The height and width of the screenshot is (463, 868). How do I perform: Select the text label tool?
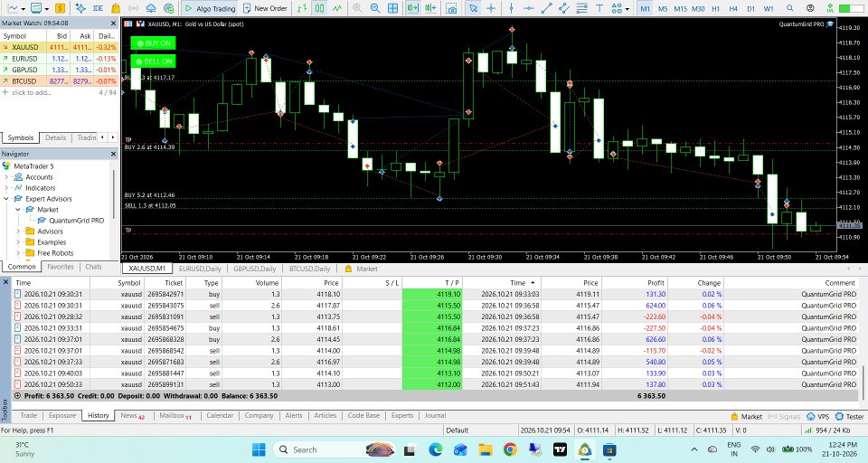click(599, 8)
